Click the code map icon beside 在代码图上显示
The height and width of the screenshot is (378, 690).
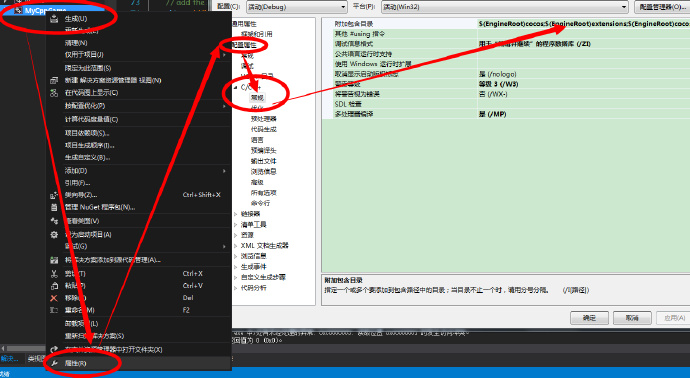click(54, 93)
